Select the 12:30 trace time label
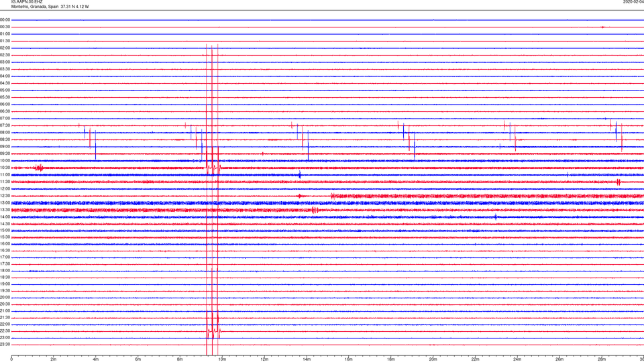 point(5,196)
